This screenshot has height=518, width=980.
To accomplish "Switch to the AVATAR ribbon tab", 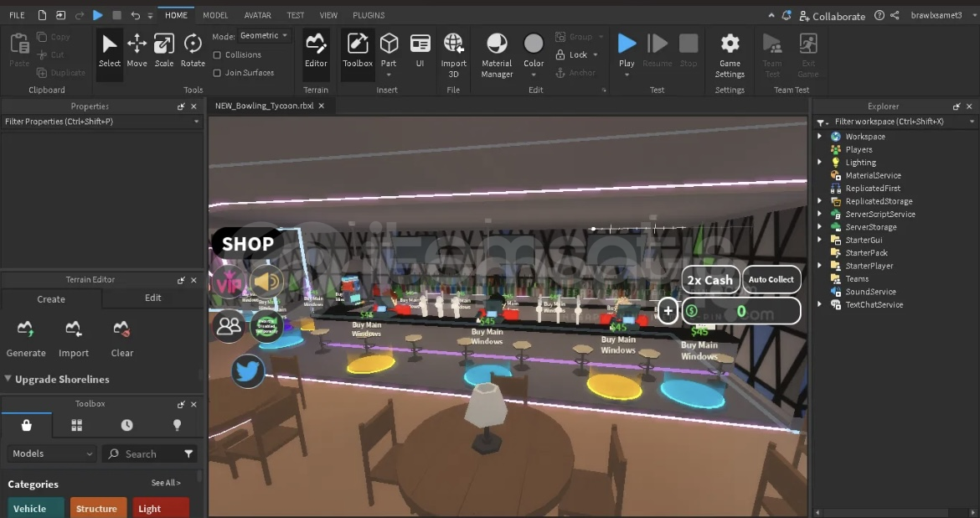I will point(257,15).
